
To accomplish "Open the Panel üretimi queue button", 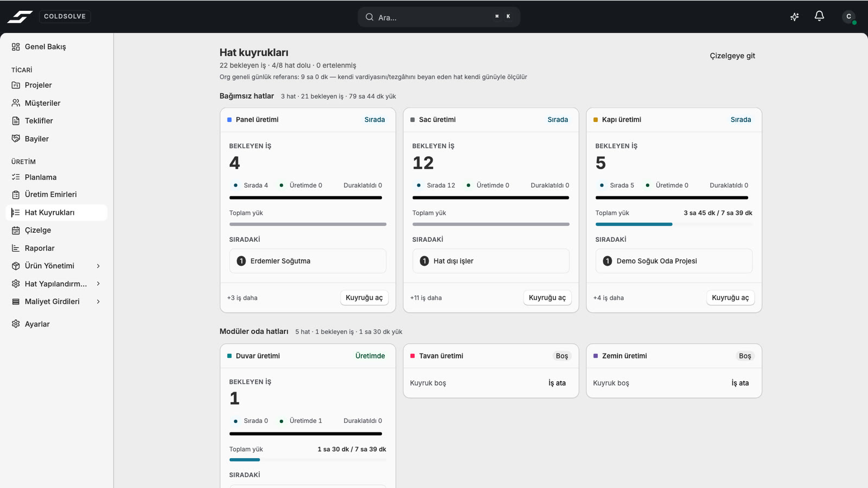I will coord(364,298).
